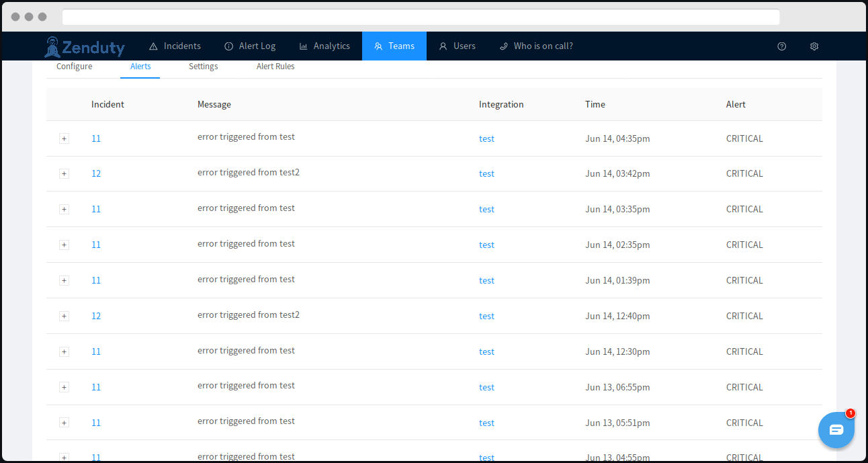Open the Alert Log page
The image size is (868, 463).
(x=250, y=46)
